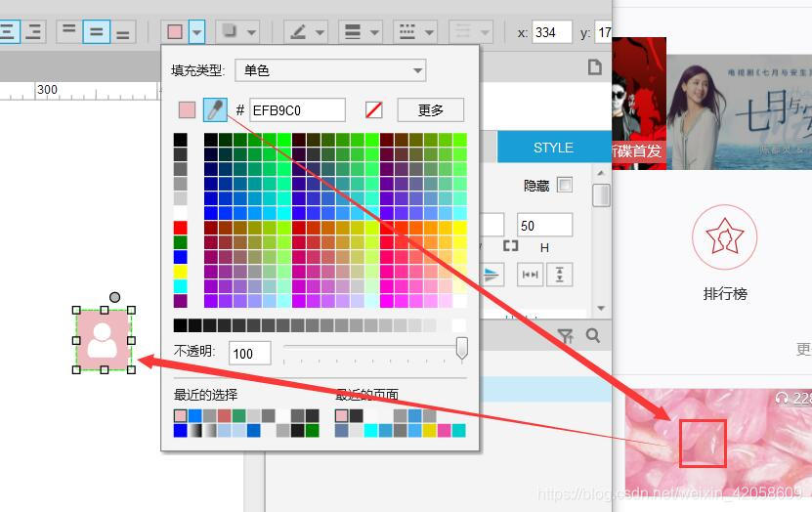Viewport: 812px width, 512px height.
Task: Click the 排行榜 star ranking icon
Action: 724,236
